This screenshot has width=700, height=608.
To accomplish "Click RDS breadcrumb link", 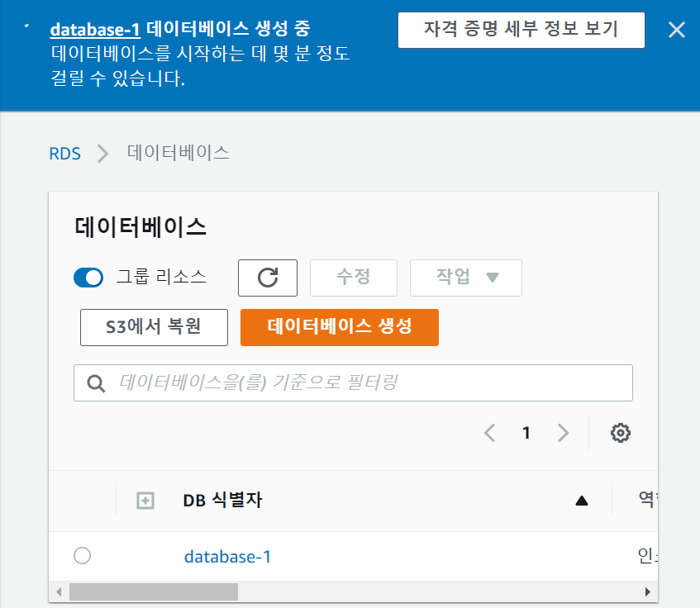I will pyautogui.click(x=64, y=153).
